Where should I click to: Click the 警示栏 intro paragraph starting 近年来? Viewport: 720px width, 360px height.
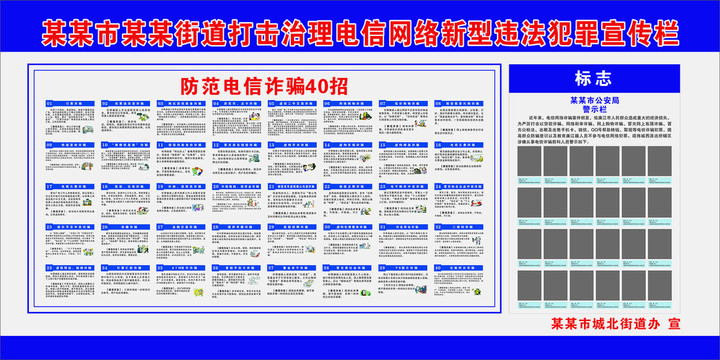(595, 129)
